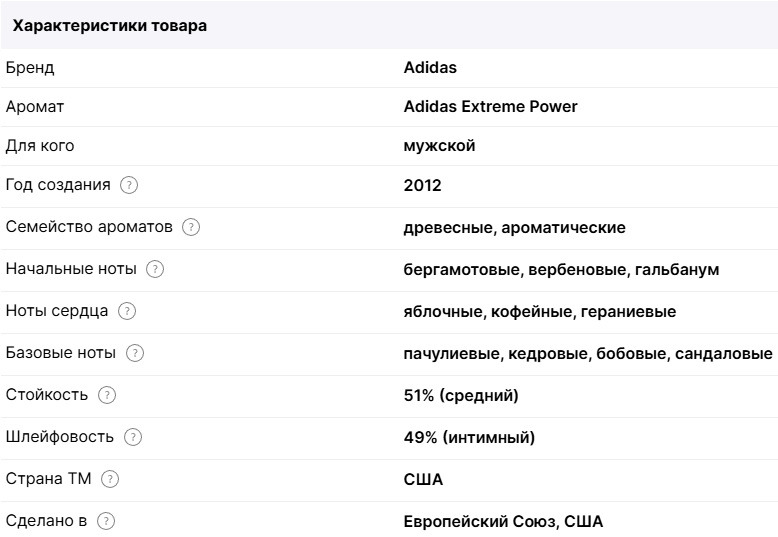Image resolution: width=778 pixels, height=537 pixels.
Task: Show the Стойкость info tooltip icon
Action: [x=107, y=395]
